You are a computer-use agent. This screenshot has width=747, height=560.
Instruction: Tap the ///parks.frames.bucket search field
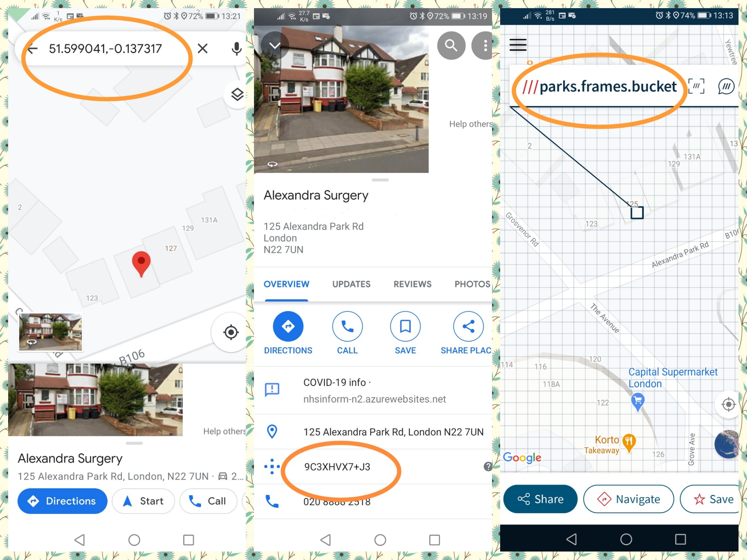click(x=600, y=87)
